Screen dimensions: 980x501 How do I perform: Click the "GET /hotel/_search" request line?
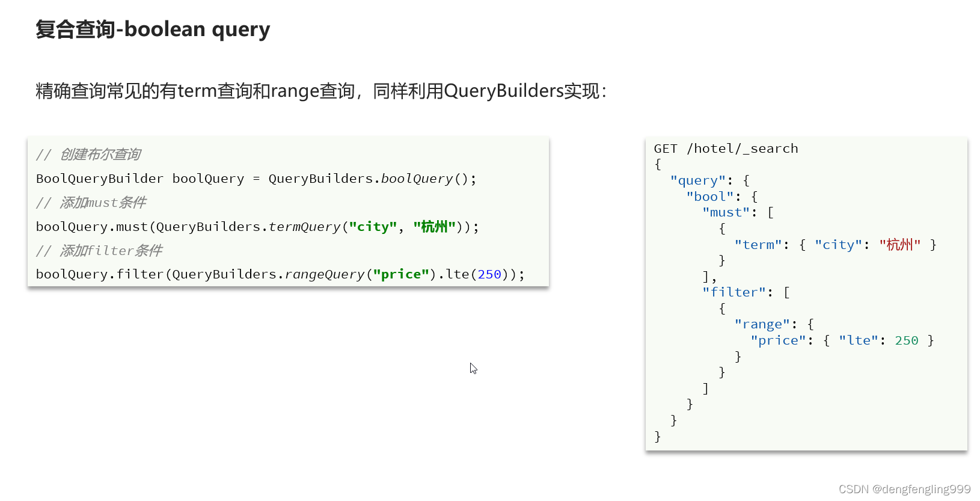(726, 149)
